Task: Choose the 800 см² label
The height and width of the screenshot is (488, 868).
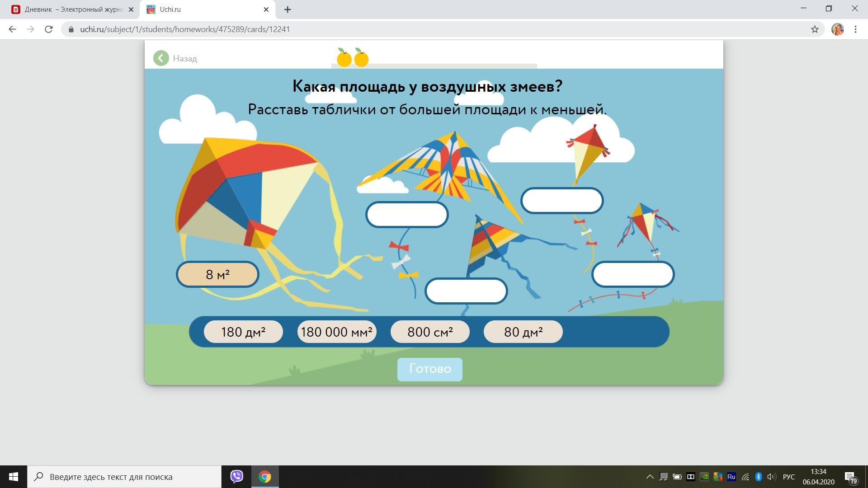Action: pyautogui.click(x=430, y=332)
